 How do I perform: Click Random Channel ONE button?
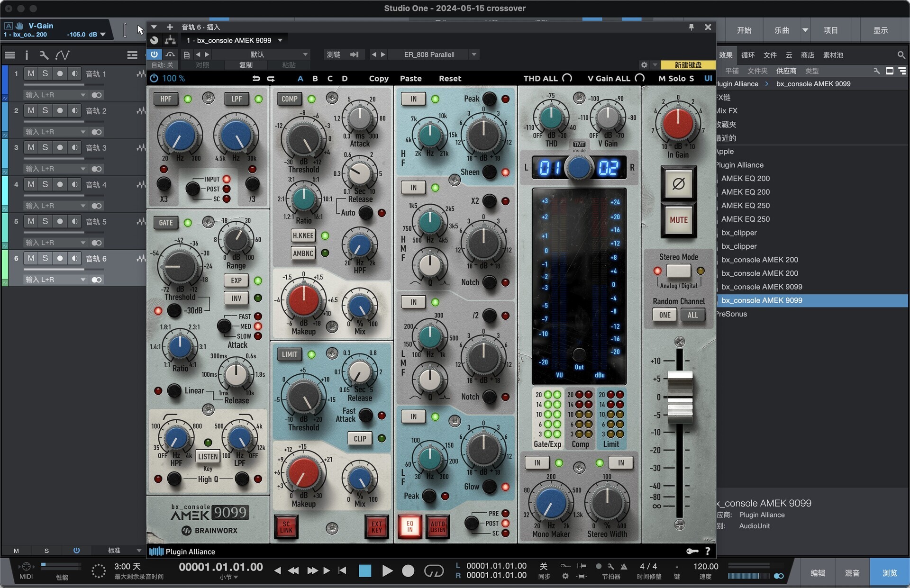pos(665,315)
